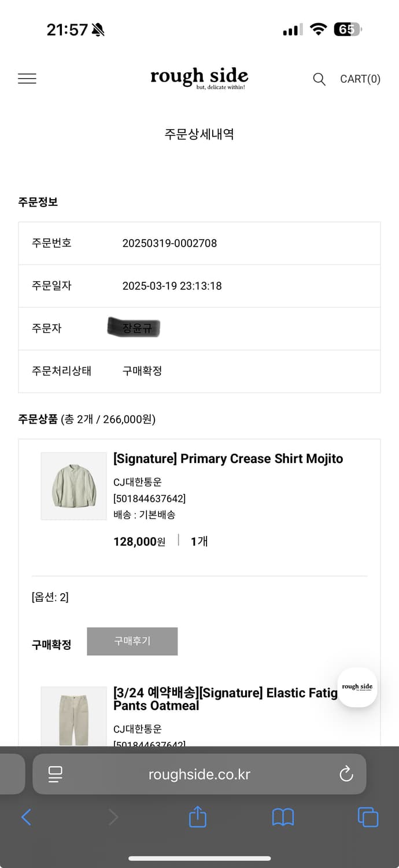
Task: Select order number 20250319-0002708
Action: pos(169,243)
